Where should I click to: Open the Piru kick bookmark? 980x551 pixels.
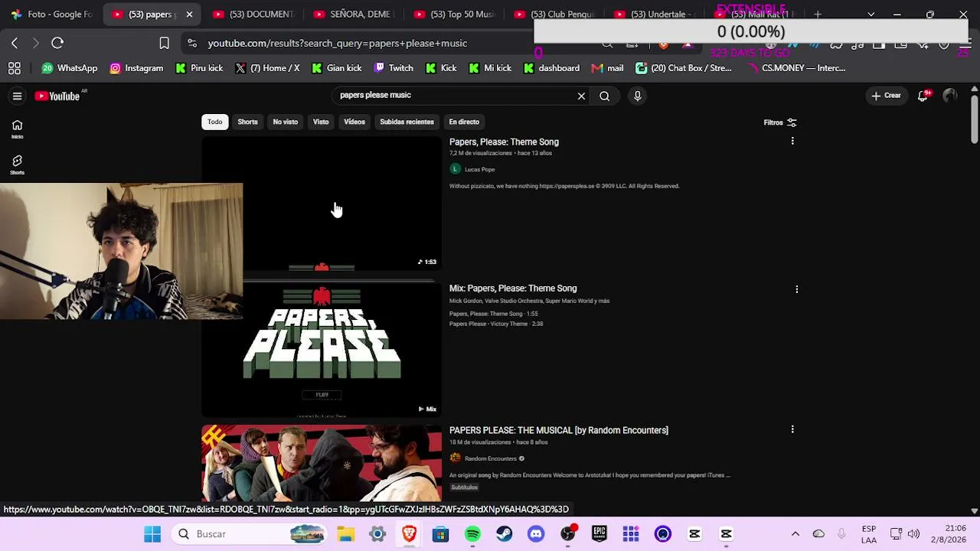199,68
